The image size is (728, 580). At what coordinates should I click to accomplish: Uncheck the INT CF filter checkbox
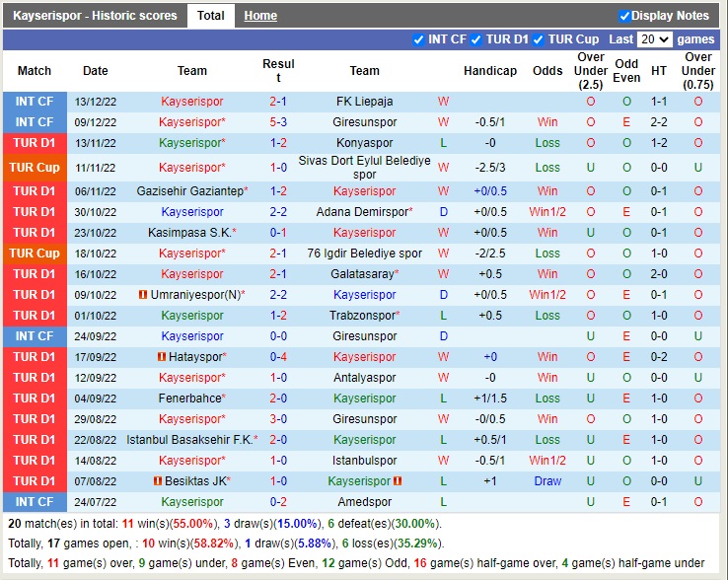(x=419, y=39)
